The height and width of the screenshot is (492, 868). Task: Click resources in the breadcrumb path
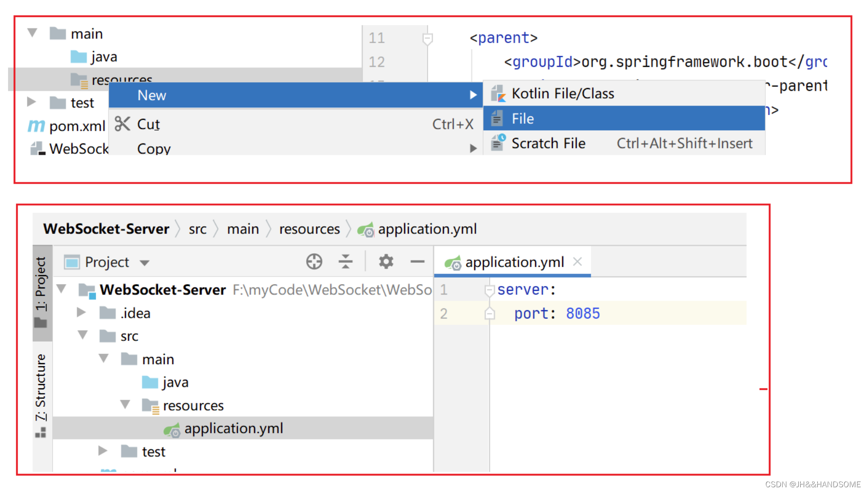pyautogui.click(x=309, y=229)
